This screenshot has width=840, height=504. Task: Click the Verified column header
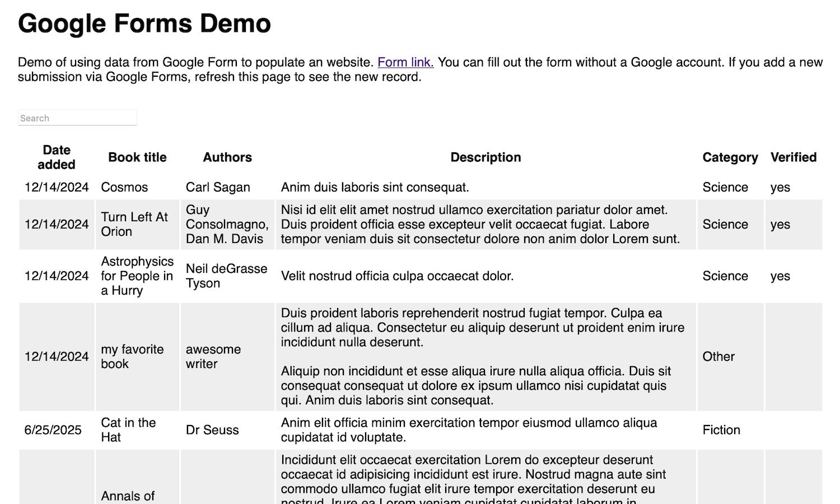click(793, 157)
